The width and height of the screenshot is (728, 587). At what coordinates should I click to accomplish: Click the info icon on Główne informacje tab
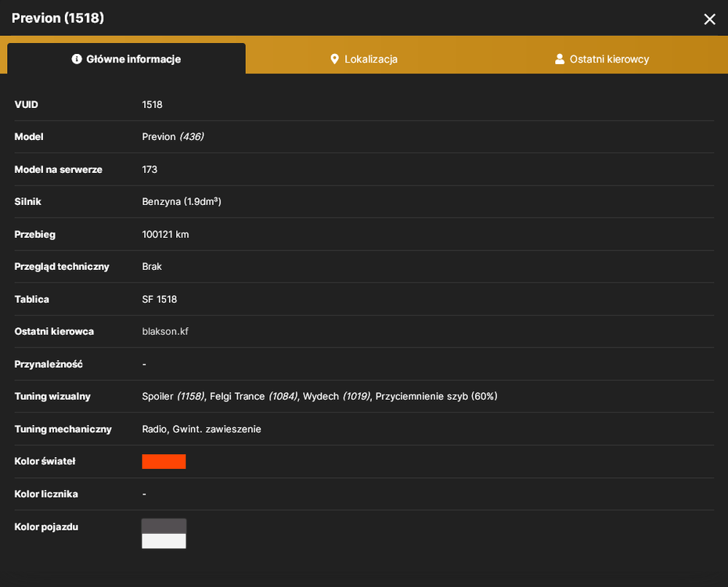77,59
